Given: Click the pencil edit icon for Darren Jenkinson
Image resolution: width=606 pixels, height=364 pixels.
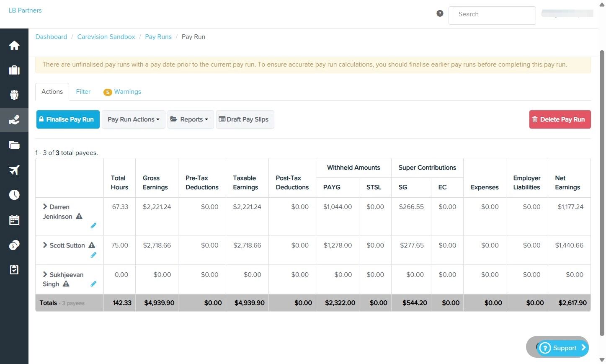Looking at the screenshot, I should [x=93, y=226].
